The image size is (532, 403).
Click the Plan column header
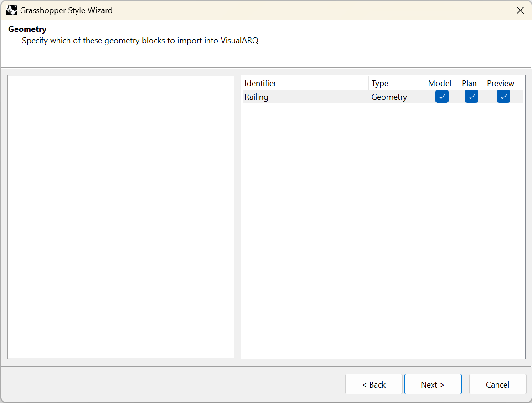(471, 83)
